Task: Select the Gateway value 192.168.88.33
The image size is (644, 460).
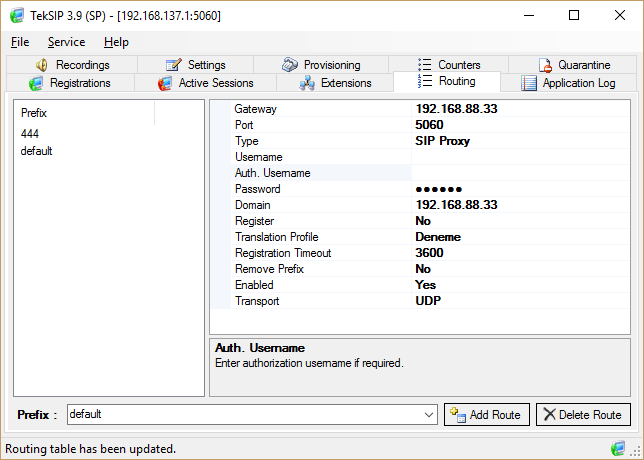Action: click(456, 108)
